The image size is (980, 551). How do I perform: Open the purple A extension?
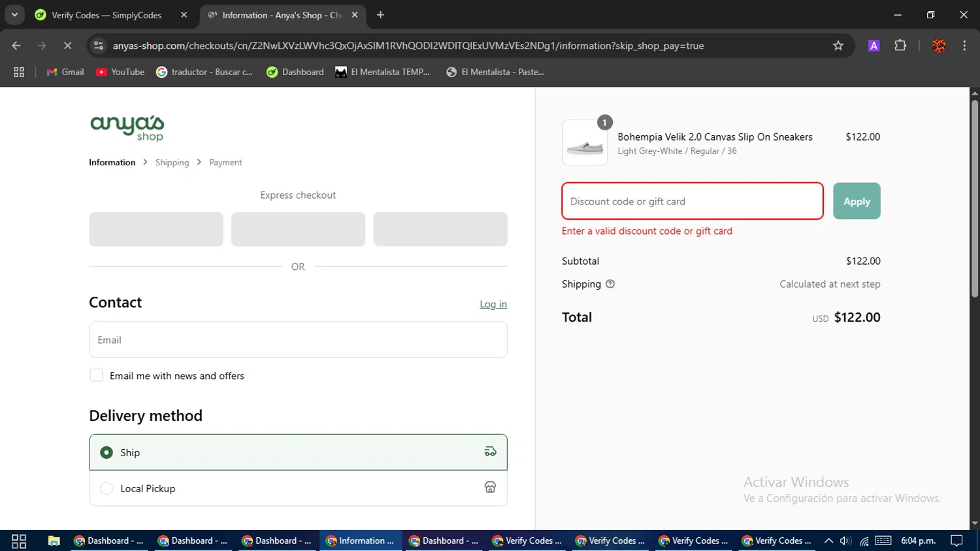click(874, 46)
